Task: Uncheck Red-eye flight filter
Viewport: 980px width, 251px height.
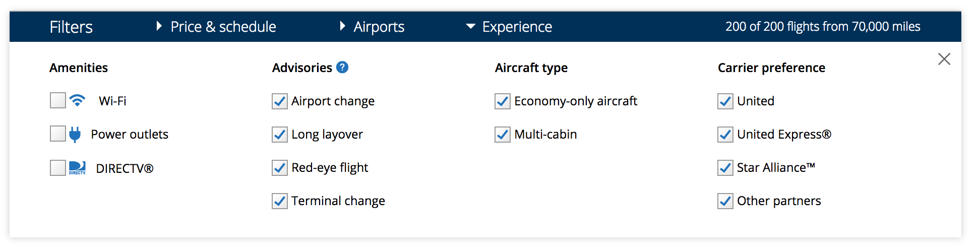Action: coord(280,168)
